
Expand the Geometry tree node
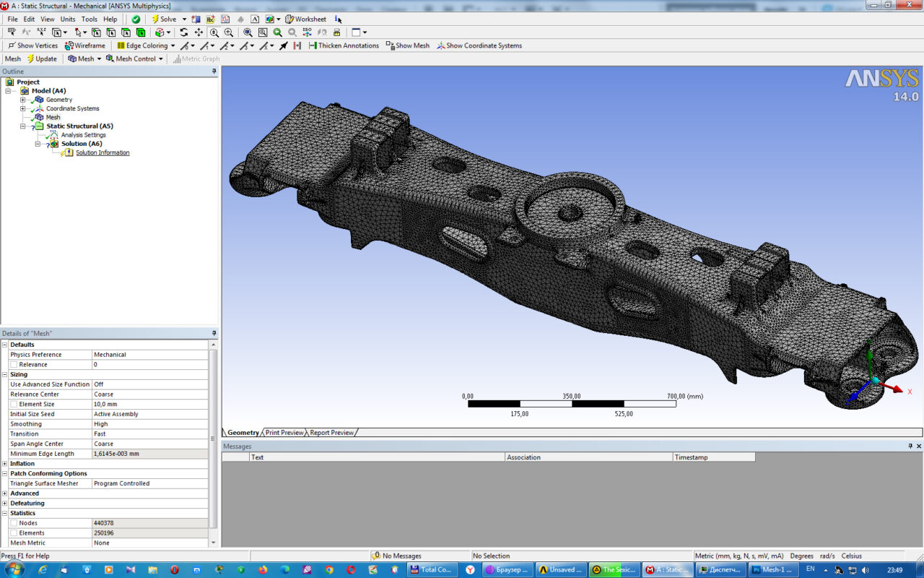click(22, 100)
